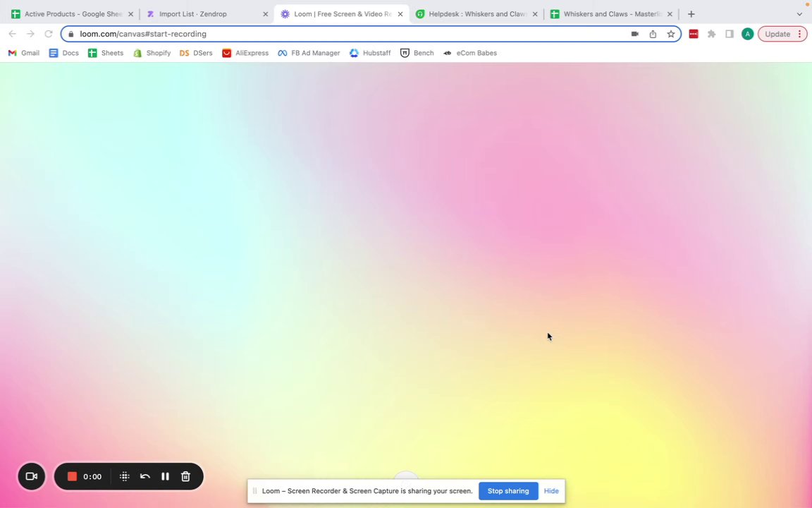Click the share page icon
The image size is (812, 508).
653,34
